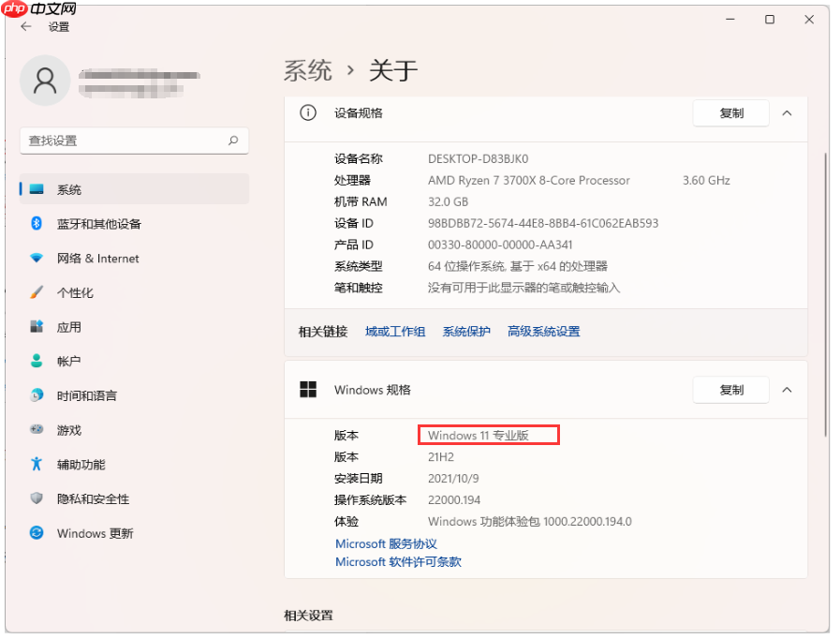This screenshot has height=639, width=840.
Task: Click the user profile avatar
Action: [45, 81]
